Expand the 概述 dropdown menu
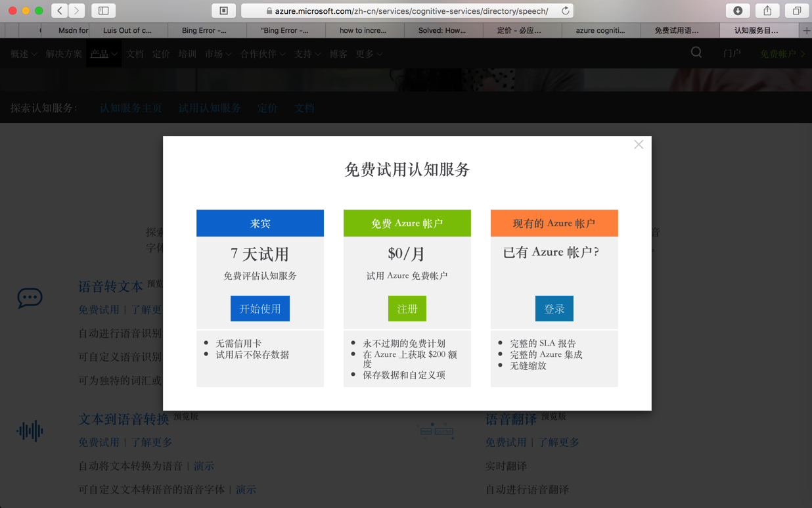Screen dimensions: 812x508 click(24, 54)
